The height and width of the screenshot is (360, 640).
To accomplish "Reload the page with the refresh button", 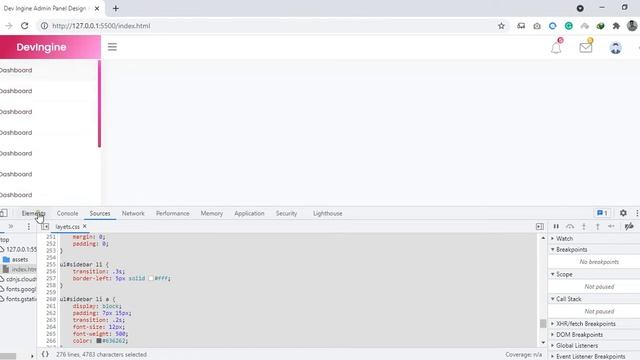I will (24, 26).
